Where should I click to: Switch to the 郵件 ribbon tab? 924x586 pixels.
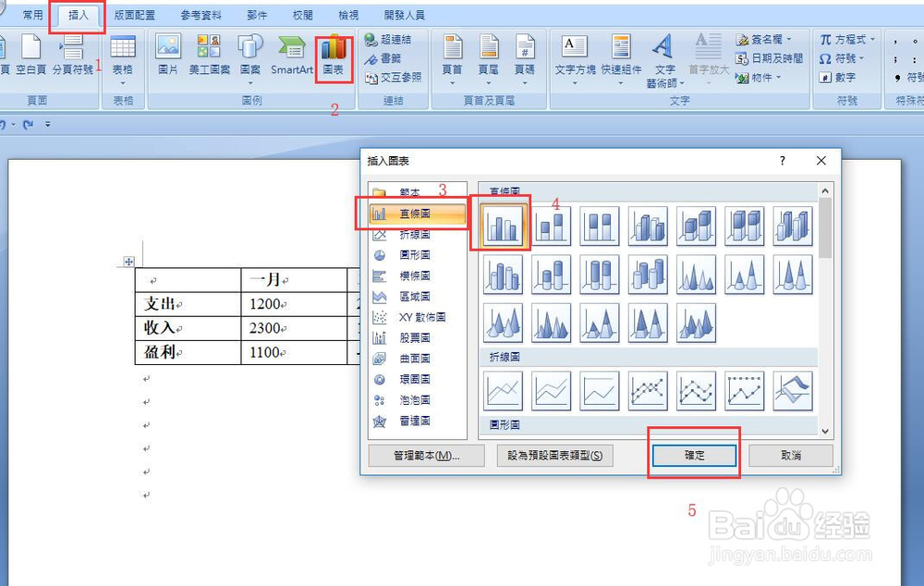coord(257,13)
